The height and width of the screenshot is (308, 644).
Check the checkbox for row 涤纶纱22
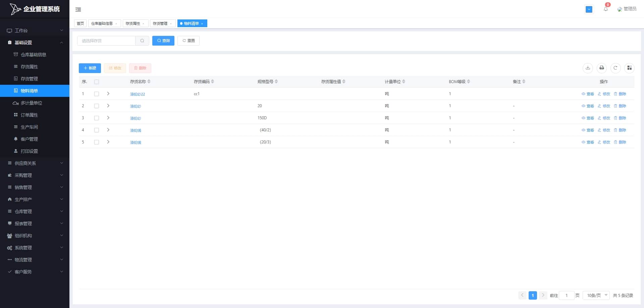(97, 94)
